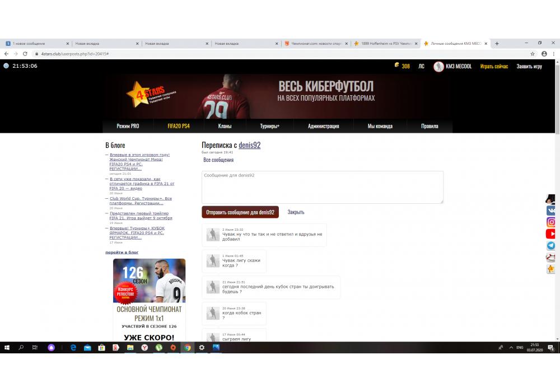Open the 'Турниры+' menu item

270,126
